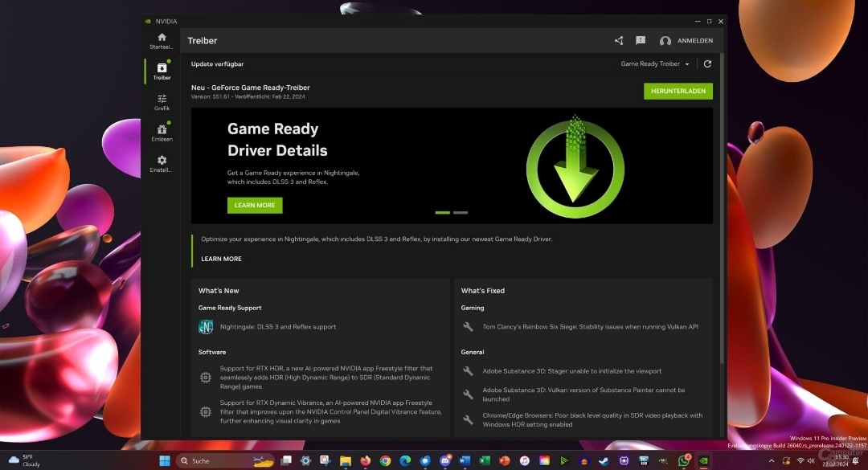Viewport: 868px width, 470px height.
Task: Open the Treiber section in the sidebar
Action: 162,72
